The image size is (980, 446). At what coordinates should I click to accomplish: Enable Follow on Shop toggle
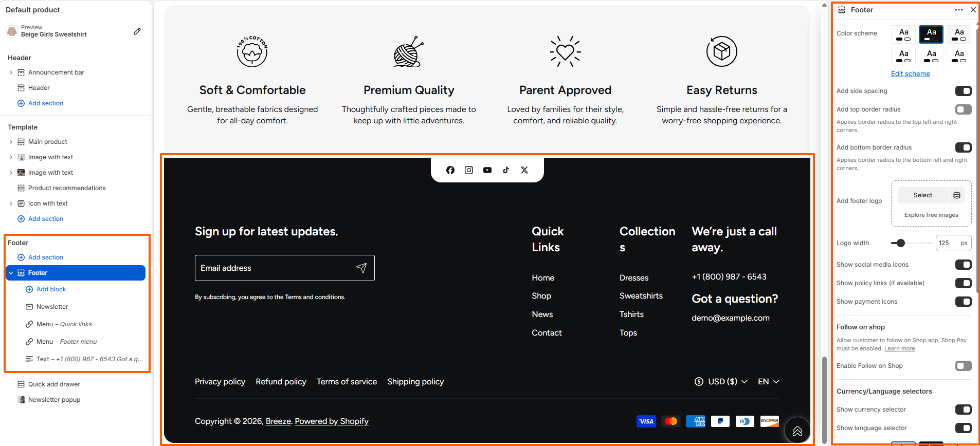(963, 366)
